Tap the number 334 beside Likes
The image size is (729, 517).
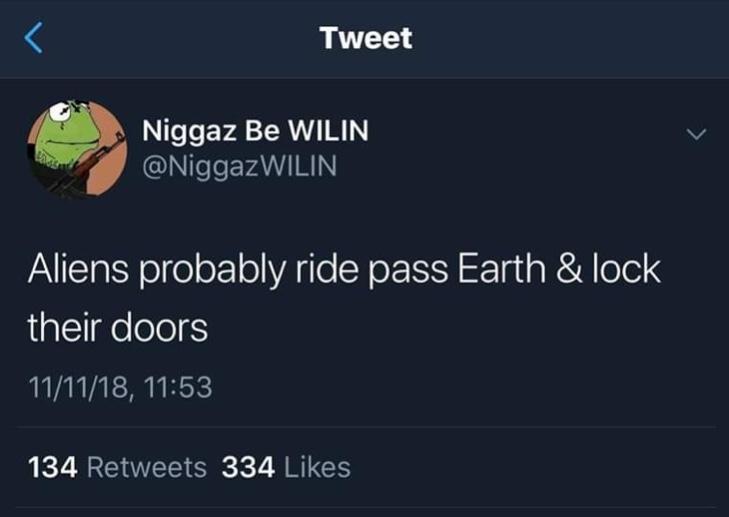pos(248,467)
